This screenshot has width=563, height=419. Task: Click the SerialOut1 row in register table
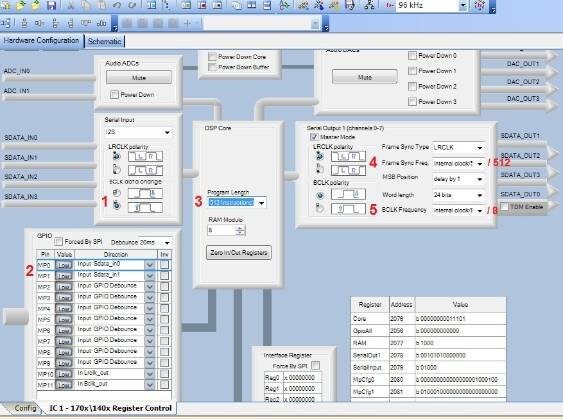pyautogui.click(x=428, y=355)
